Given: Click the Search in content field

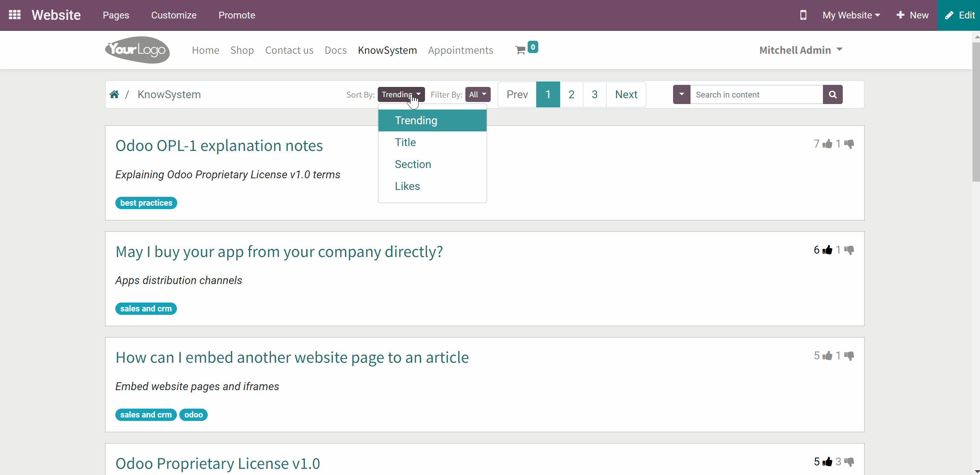Looking at the screenshot, I should pyautogui.click(x=756, y=94).
